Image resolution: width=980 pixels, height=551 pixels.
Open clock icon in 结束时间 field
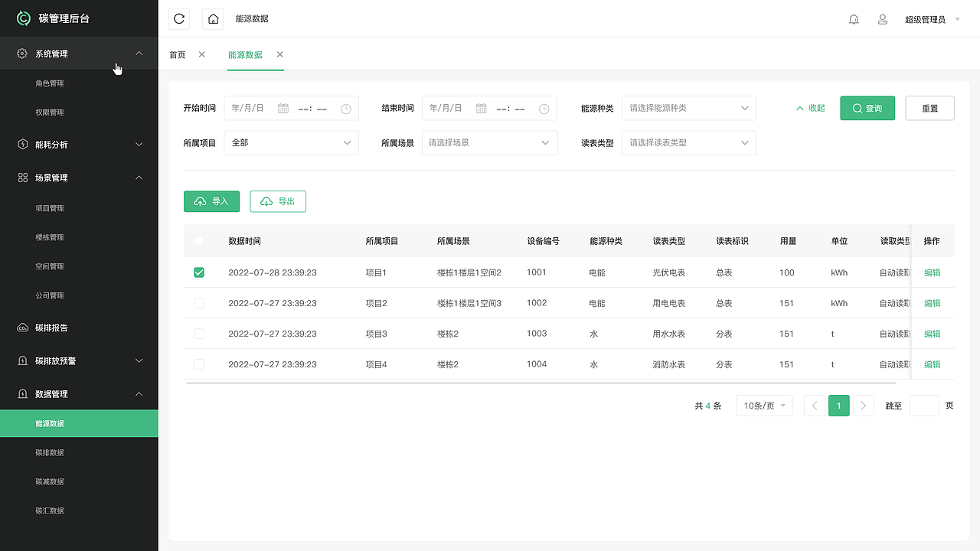(544, 109)
